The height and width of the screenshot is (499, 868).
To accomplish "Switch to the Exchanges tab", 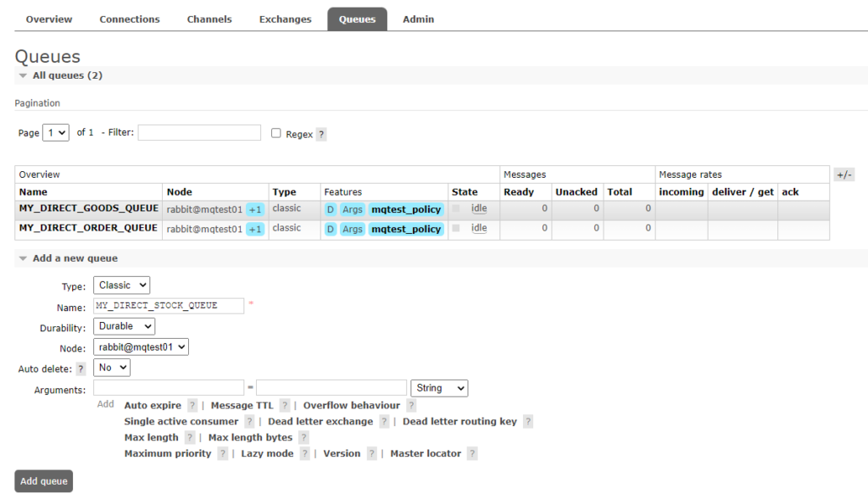I will [285, 19].
